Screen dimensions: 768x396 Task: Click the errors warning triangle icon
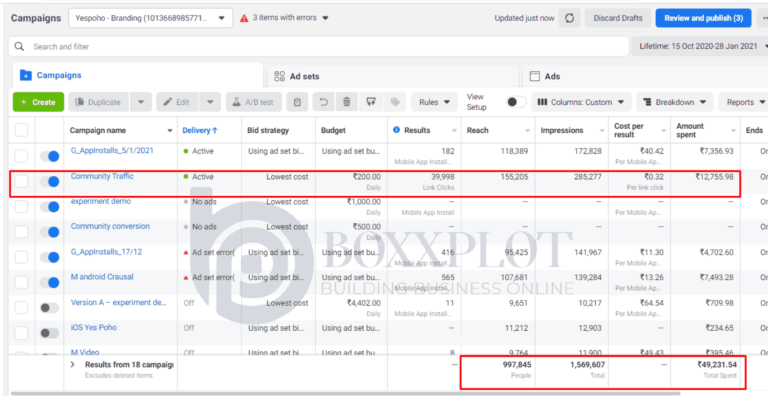[x=244, y=18]
